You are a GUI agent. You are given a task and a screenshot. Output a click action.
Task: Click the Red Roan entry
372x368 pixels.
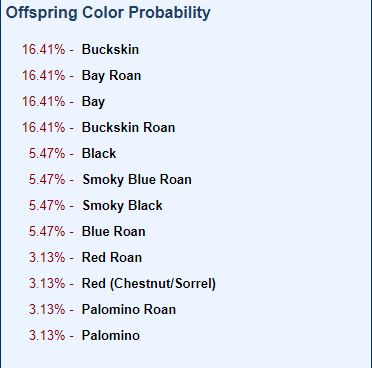pos(112,257)
